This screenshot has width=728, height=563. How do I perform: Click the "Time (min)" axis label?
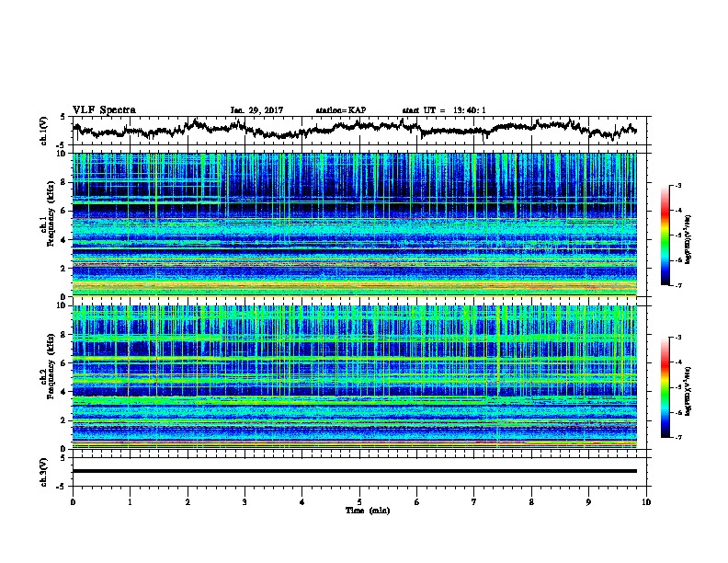point(368,511)
